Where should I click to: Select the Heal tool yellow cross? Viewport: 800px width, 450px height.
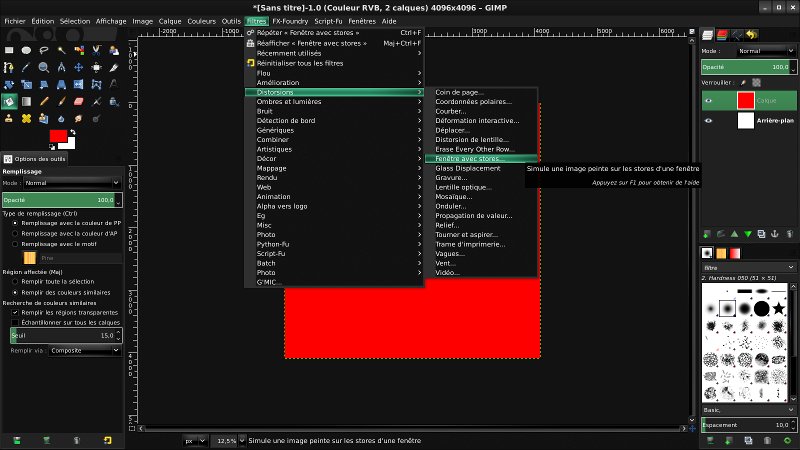[x=27, y=118]
